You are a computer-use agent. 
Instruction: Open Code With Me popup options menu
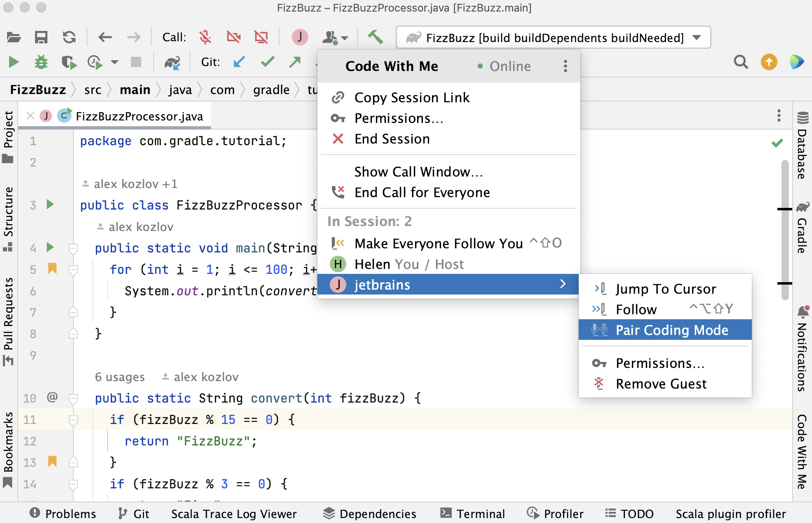tap(566, 66)
